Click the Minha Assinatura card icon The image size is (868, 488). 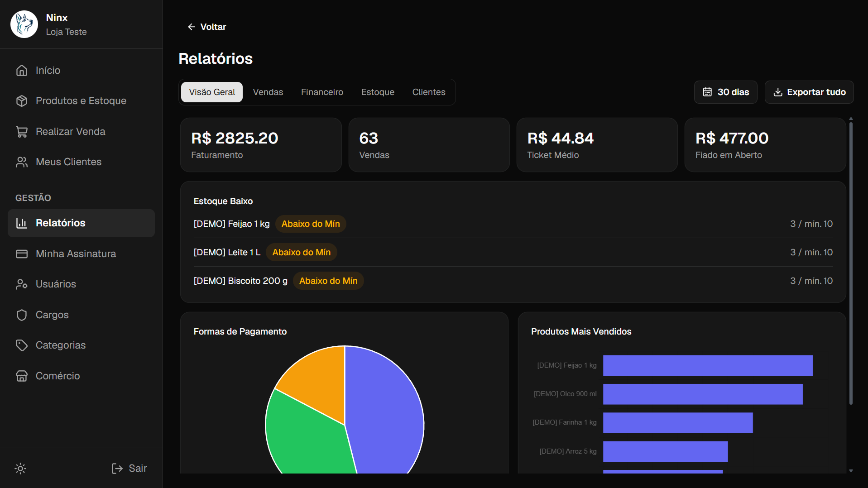[x=22, y=254]
